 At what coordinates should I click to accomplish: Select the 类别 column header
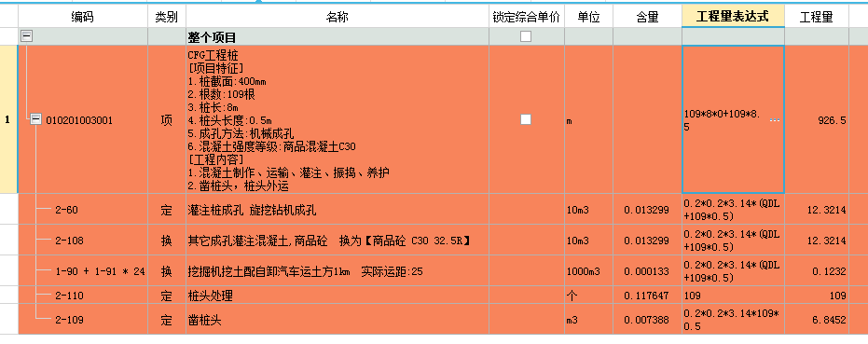(x=167, y=17)
